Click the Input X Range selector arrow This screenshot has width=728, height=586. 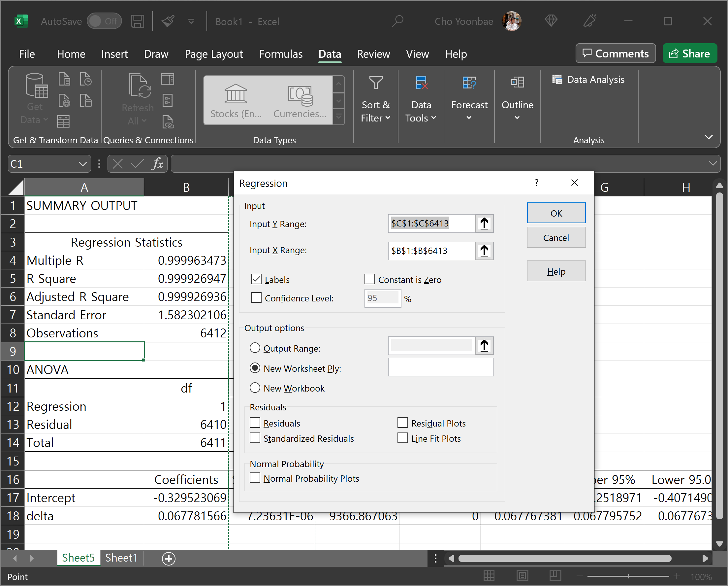pos(484,251)
